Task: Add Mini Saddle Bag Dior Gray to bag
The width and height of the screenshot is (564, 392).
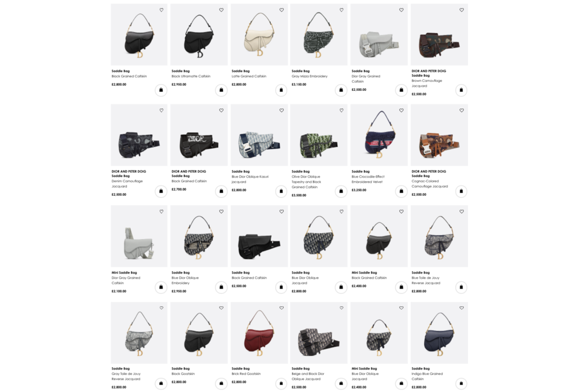Action: [161, 287]
